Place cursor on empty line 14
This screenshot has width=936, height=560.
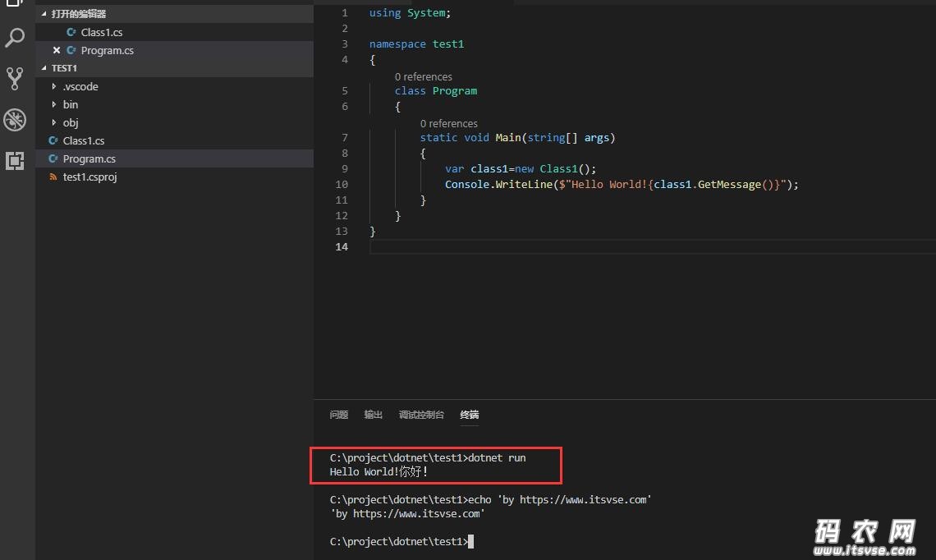click(x=653, y=246)
